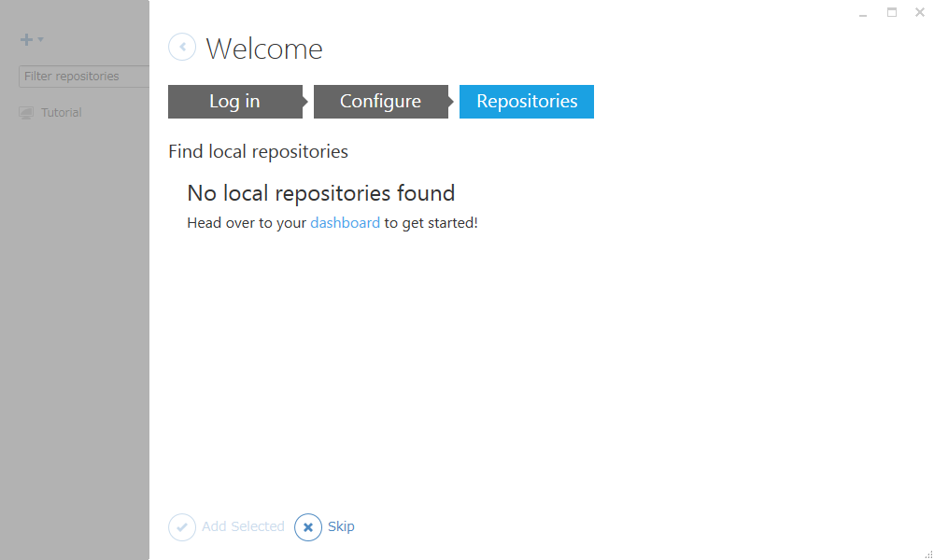Maximize the window
Image resolution: width=934 pixels, height=560 pixels.
tap(892, 12)
